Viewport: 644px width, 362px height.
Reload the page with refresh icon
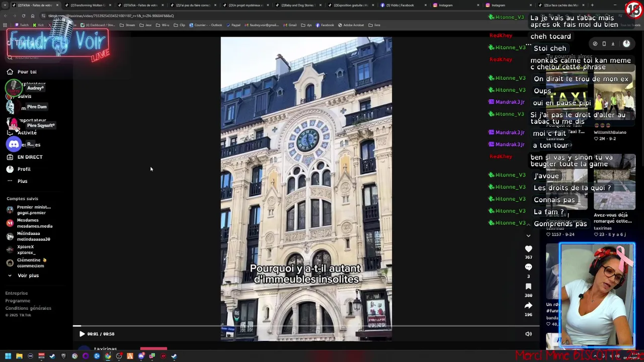(x=24, y=16)
